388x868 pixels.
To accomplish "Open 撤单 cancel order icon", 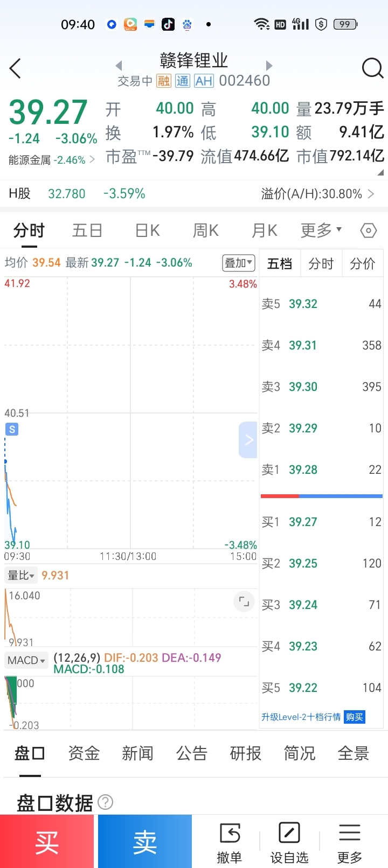I will click(x=230, y=842).
